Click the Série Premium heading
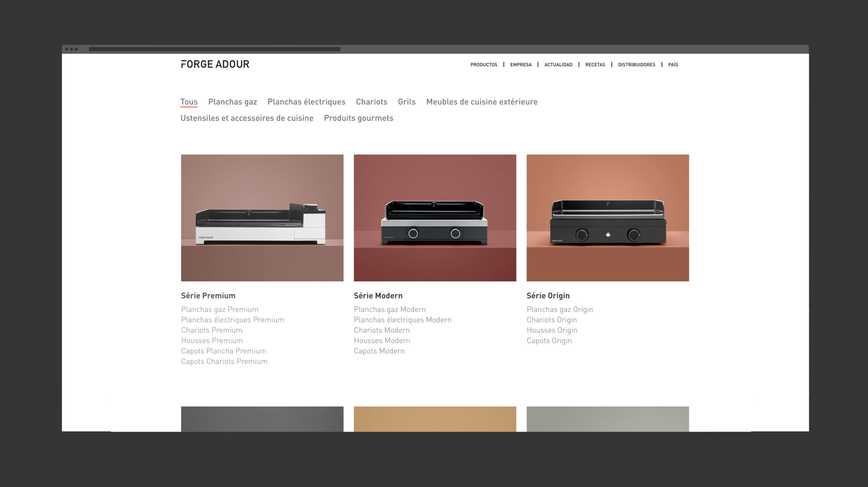The width and height of the screenshot is (868, 487). [208, 296]
